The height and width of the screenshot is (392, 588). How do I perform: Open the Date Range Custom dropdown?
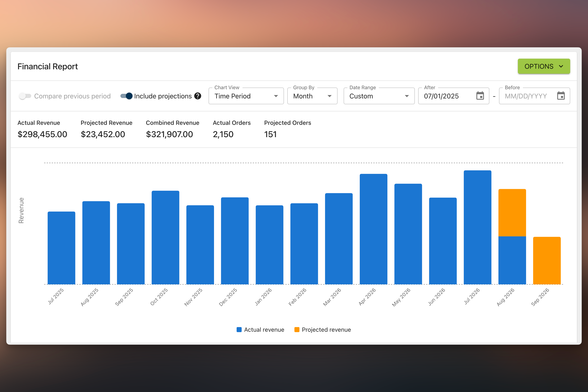coord(379,96)
